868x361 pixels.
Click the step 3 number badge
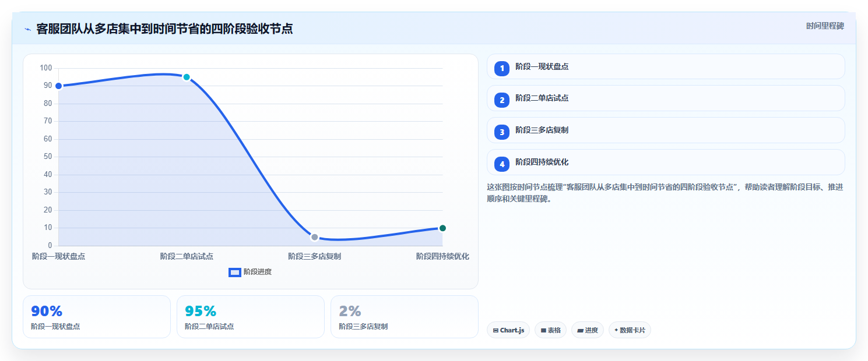[502, 132]
